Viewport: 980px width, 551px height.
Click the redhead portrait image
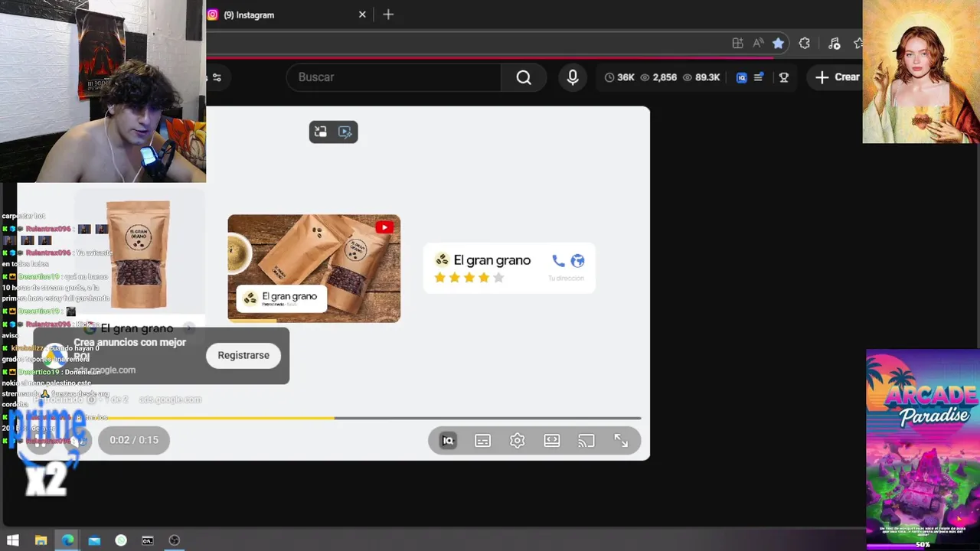[921, 72]
